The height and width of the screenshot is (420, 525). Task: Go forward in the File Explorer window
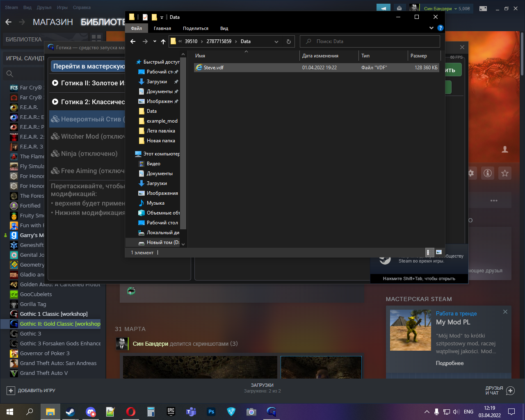click(x=145, y=41)
